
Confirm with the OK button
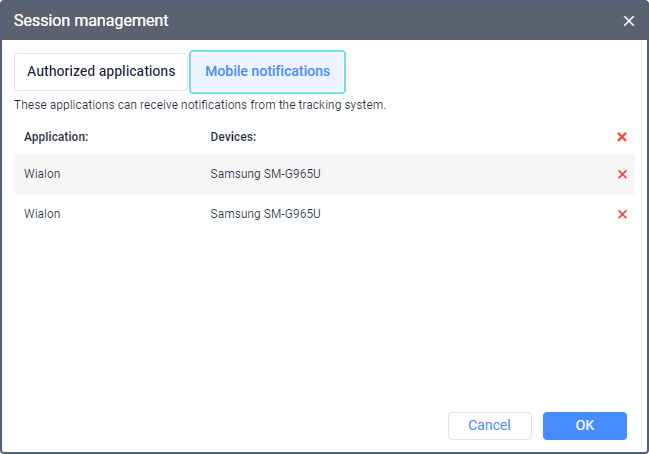(x=585, y=425)
